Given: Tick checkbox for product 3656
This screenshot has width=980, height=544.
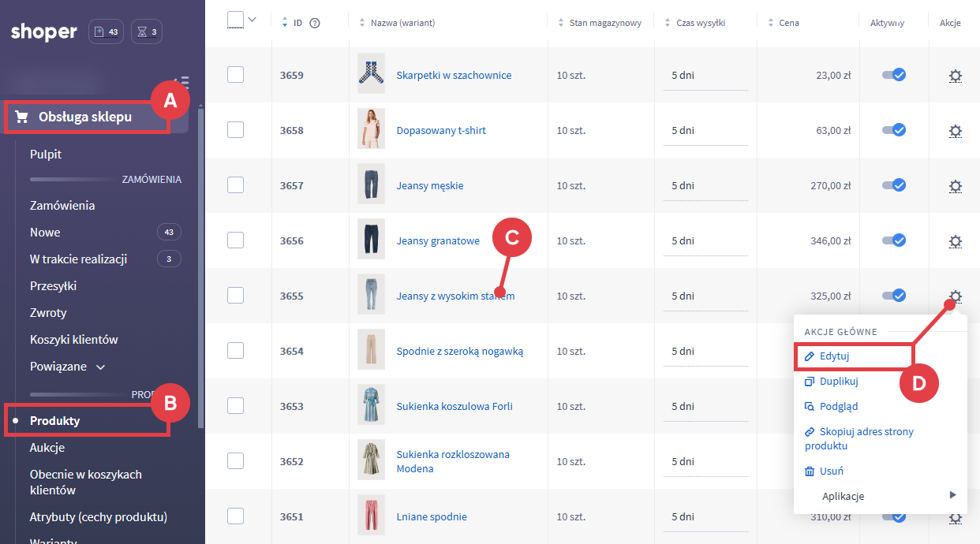Looking at the screenshot, I should click(x=235, y=240).
